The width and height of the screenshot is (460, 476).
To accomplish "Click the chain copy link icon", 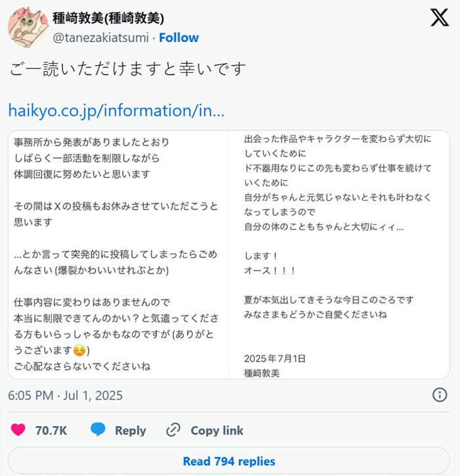I will (173, 430).
